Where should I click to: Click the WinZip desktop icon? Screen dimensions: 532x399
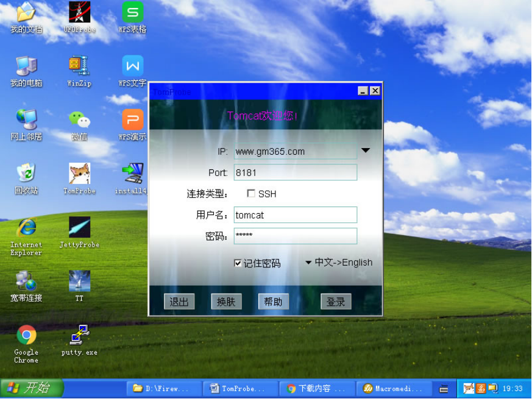pos(79,71)
